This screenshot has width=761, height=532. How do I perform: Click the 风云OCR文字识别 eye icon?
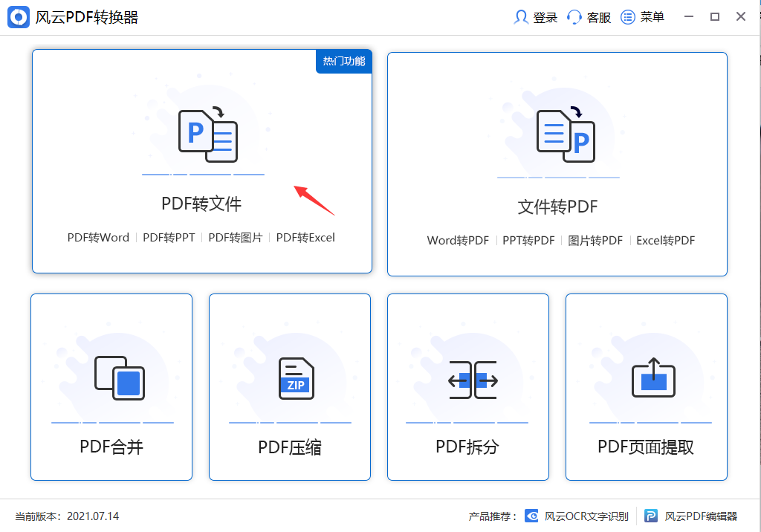pos(531,516)
